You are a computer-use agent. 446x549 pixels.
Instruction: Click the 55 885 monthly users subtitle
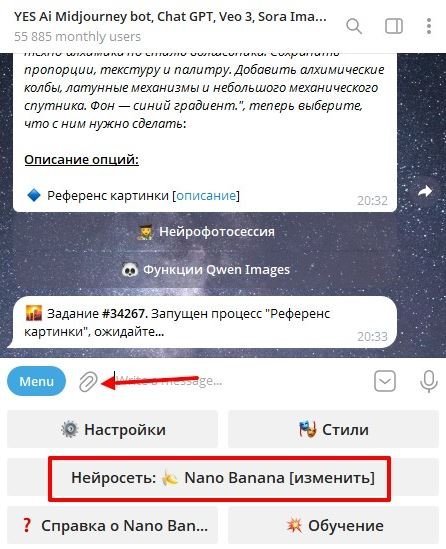pos(77,36)
